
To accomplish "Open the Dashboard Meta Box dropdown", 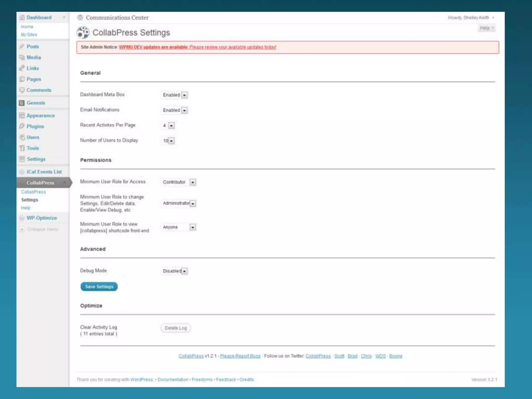I will pyautogui.click(x=174, y=95).
